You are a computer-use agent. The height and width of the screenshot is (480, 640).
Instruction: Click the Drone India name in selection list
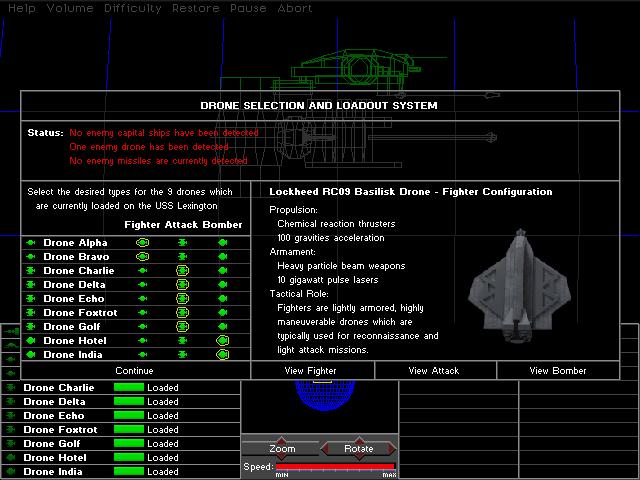point(73,355)
